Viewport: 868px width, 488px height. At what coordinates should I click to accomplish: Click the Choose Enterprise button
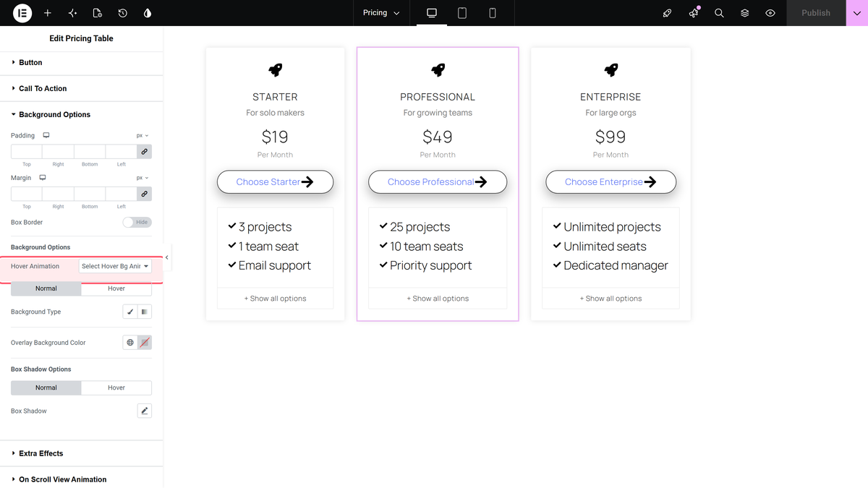(x=611, y=182)
